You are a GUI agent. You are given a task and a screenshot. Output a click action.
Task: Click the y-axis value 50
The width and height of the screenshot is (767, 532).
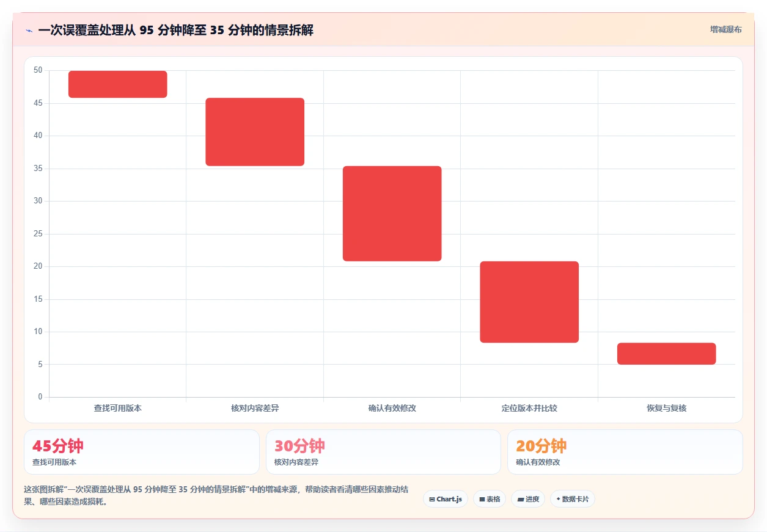(38, 70)
